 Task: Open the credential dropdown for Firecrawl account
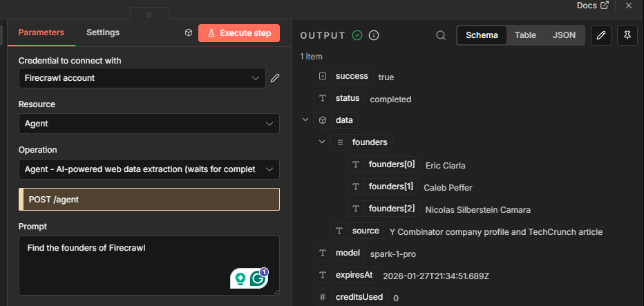pos(142,78)
